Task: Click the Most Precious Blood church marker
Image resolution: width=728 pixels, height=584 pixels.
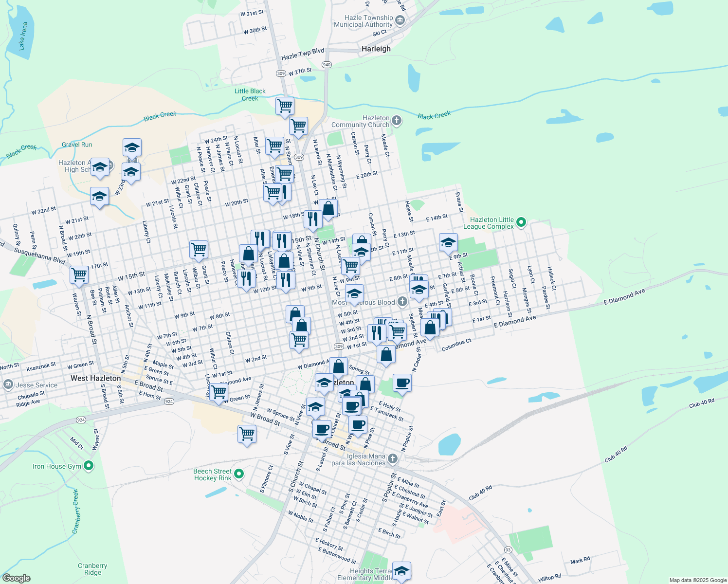Action: (x=402, y=302)
